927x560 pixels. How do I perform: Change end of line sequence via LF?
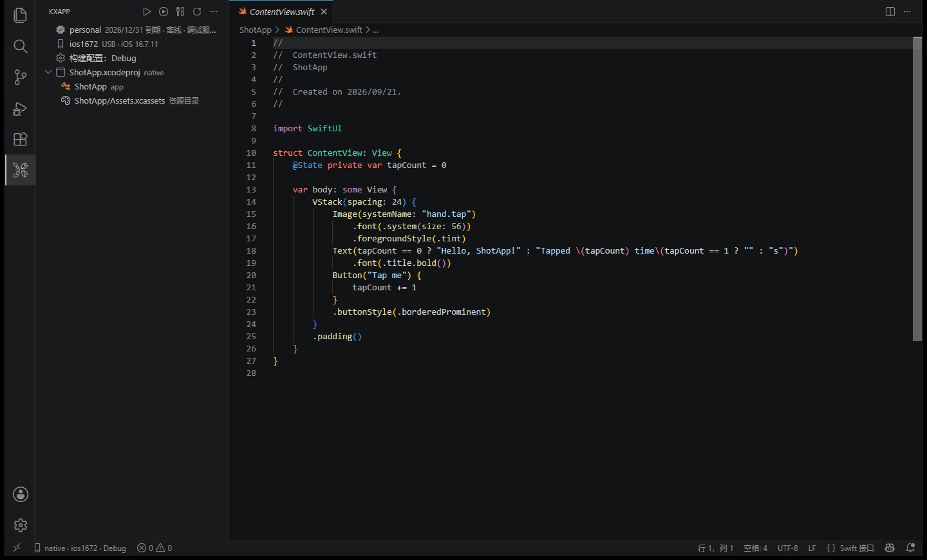click(x=812, y=548)
